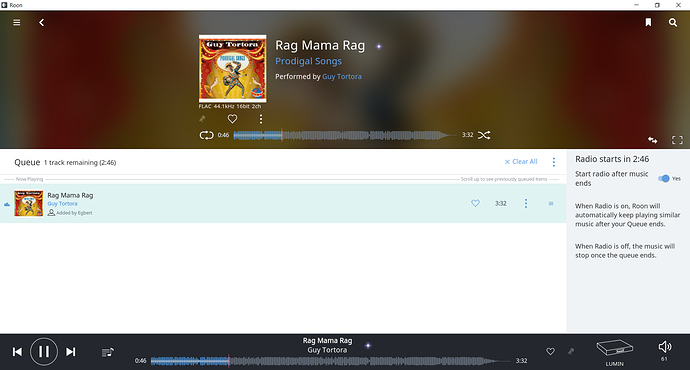Click the FLAC 44.1kHz 16bit 2ch signal label
Screen dimensions: 690x370
pos(230,106)
